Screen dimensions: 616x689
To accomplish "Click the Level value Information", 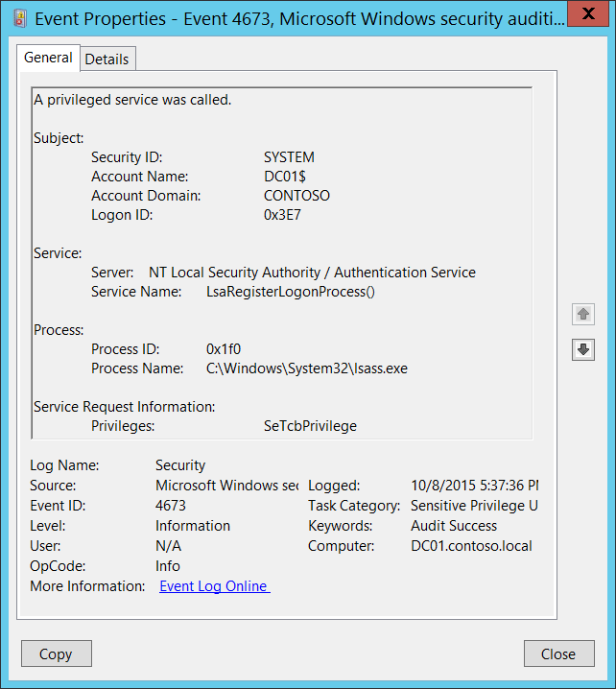I will [193, 526].
